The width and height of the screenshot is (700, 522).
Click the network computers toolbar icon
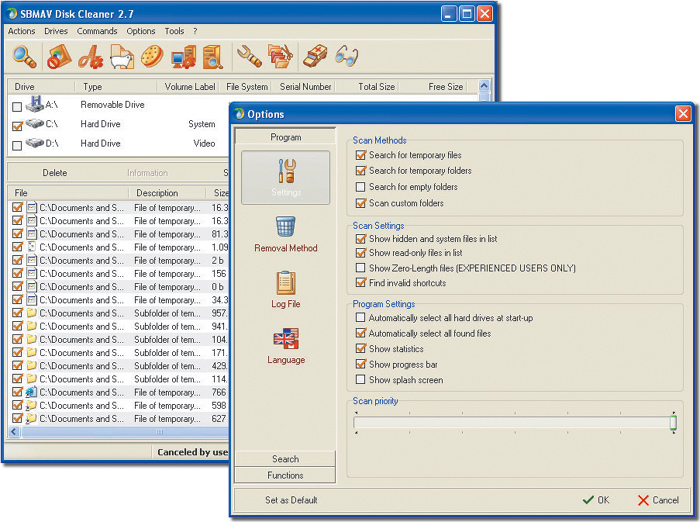tap(183, 57)
